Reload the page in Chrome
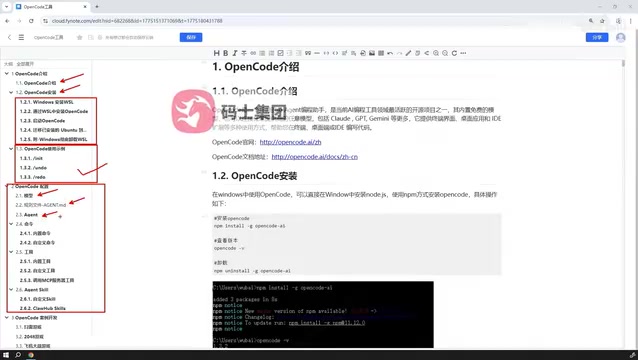Image resolution: width=638 pixels, height=360 pixels. point(31,21)
